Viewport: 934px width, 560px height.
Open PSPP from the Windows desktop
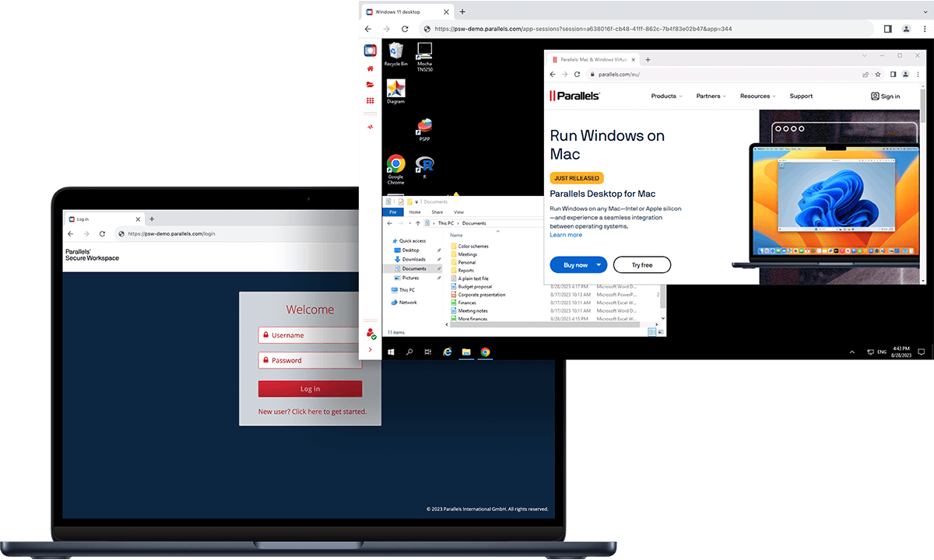click(424, 128)
